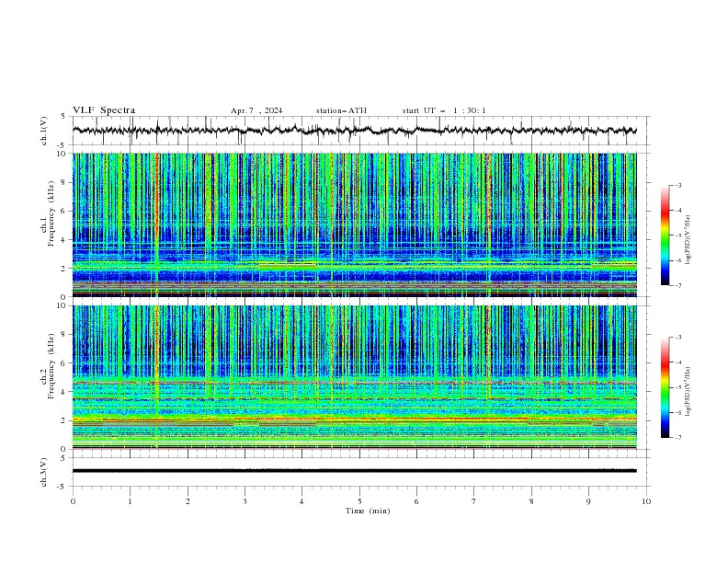Click the ch.1(V) waveform trace panel

coord(361,131)
